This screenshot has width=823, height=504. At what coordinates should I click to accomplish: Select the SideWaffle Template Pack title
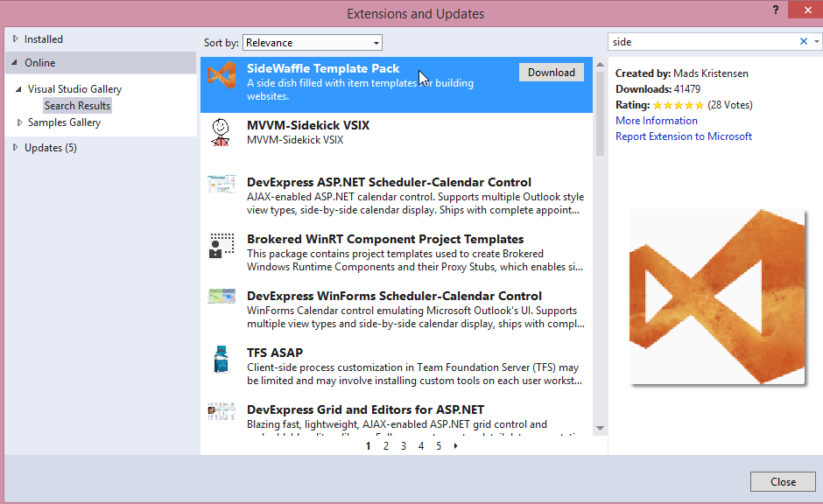point(323,68)
